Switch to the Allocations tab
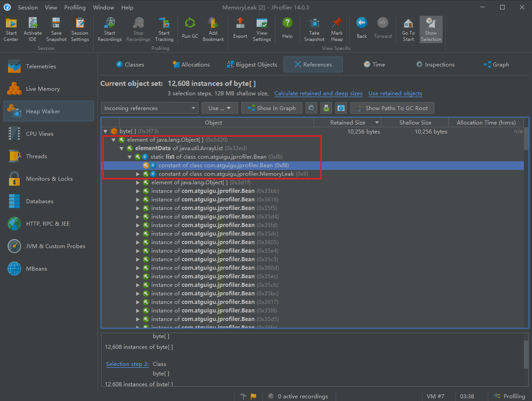Viewport: 532px width, 401px height. pos(191,65)
